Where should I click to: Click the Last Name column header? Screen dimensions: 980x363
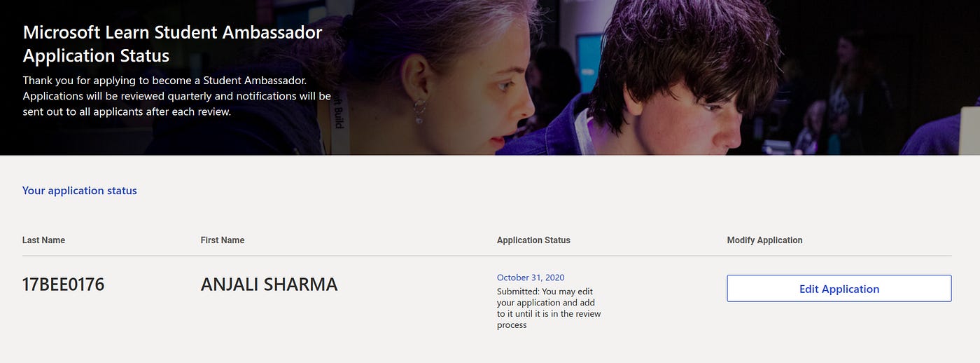coord(43,240)
